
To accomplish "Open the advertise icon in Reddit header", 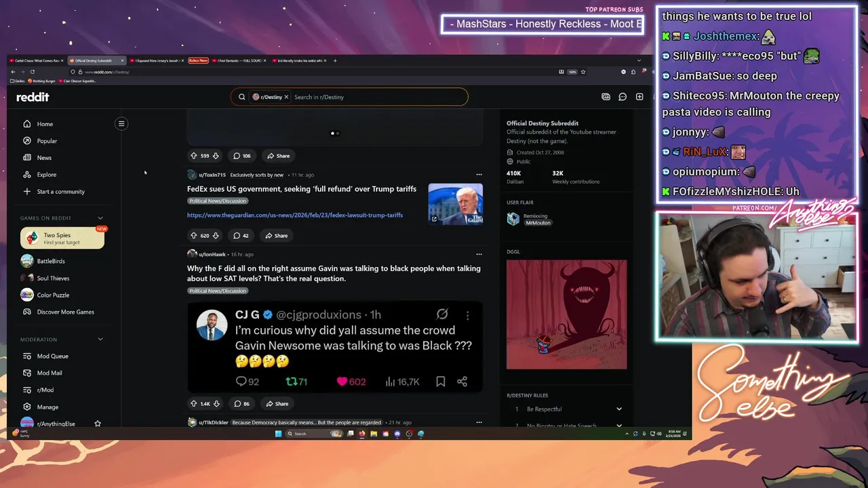I will [606, 97].
